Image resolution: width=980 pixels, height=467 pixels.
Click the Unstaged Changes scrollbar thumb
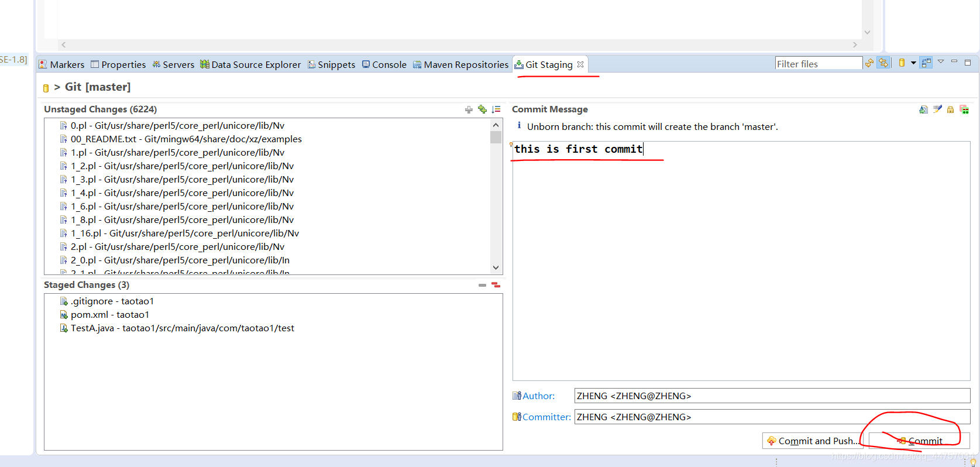click(x=496, y=137)
